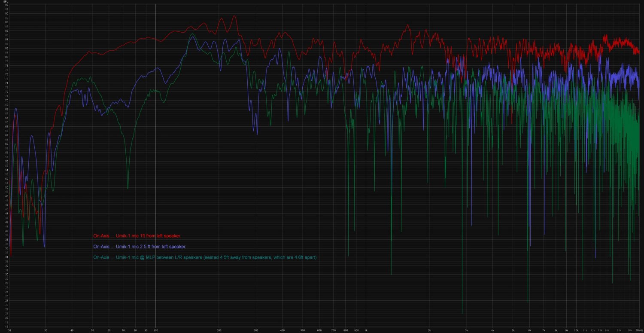
Task: Click the 500 tick label on the frequency axis
Action: [x=303, y=330]
